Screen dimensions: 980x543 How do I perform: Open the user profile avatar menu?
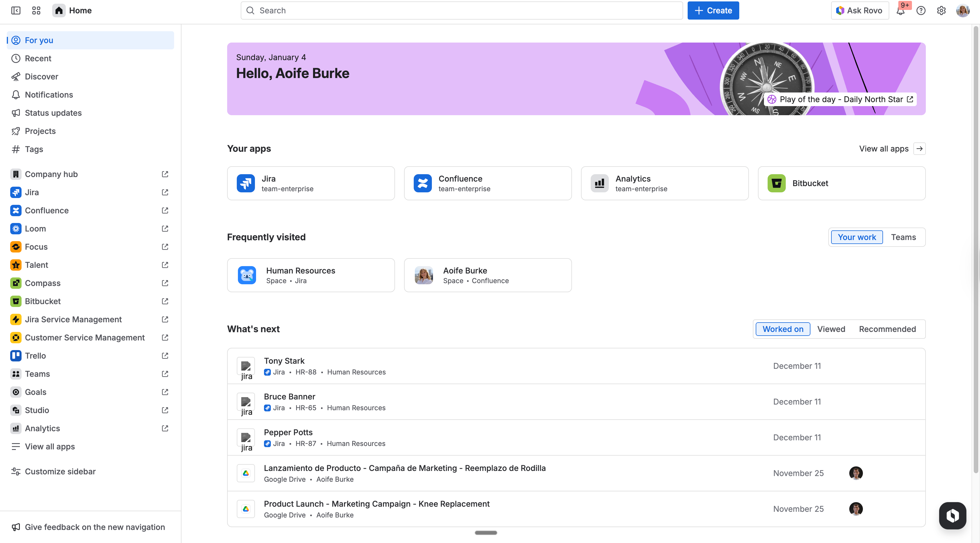click(x=962, y=11)
